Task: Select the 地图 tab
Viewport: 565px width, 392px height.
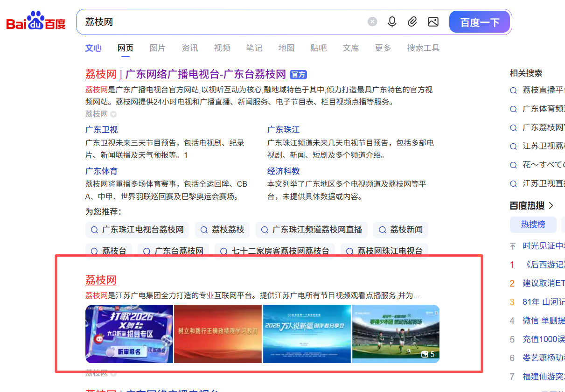Action: [x=286, y=48]
